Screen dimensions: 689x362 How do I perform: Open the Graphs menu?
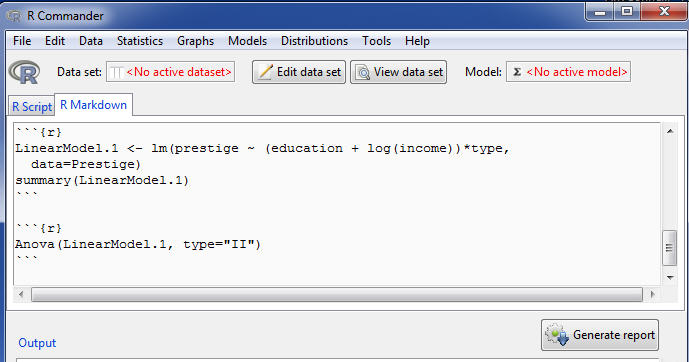click(196, 41)
